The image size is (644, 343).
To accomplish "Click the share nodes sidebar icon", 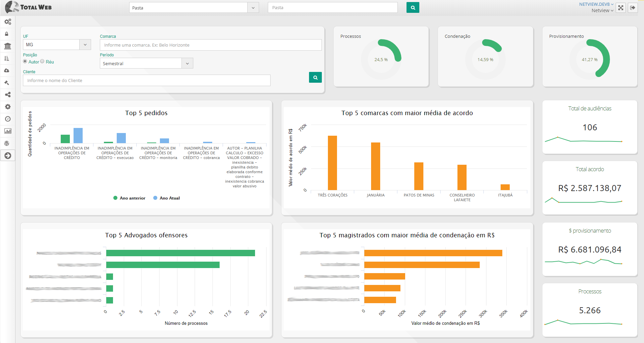I will (x=7, y=95).
